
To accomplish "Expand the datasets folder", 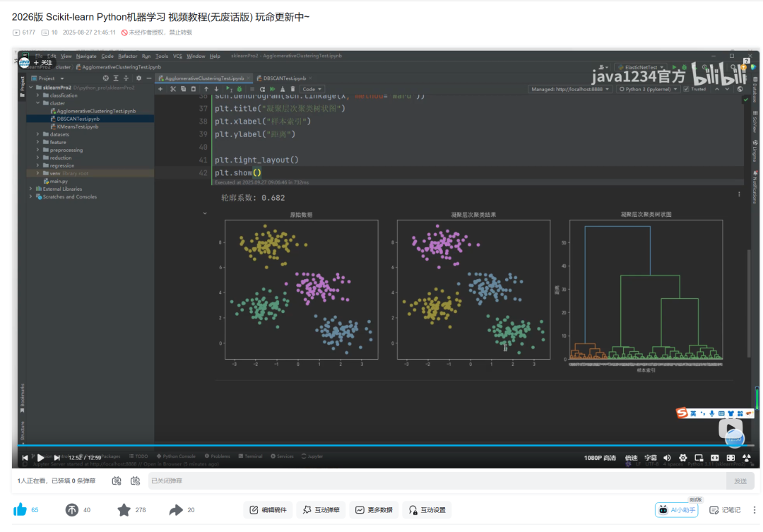I will [x=38, y=134].
